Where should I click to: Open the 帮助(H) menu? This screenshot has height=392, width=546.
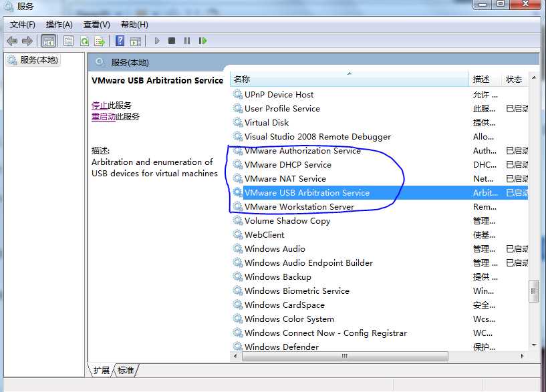pyautogui.click(x=134, y=25)
